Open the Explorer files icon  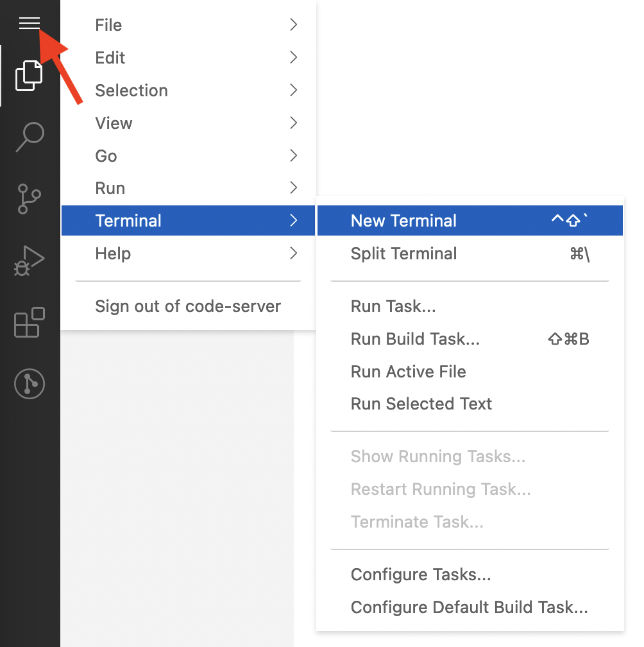pyautogui.click(x=30, y=76)
